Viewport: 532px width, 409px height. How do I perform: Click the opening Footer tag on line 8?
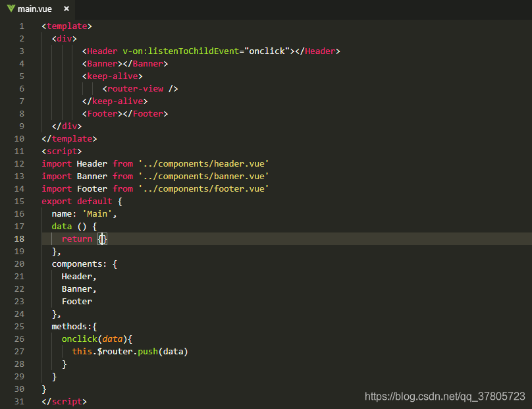click(102, 114)
